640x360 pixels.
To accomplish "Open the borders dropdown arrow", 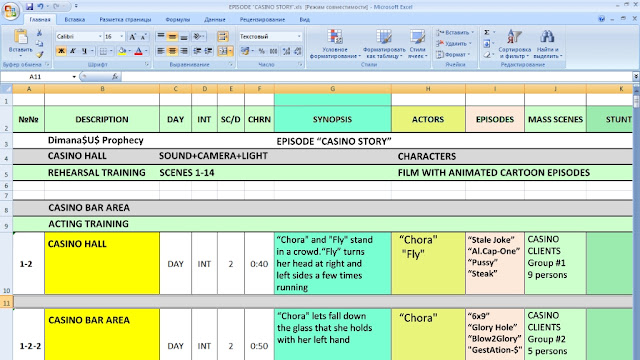I will [x=111, y=51].
